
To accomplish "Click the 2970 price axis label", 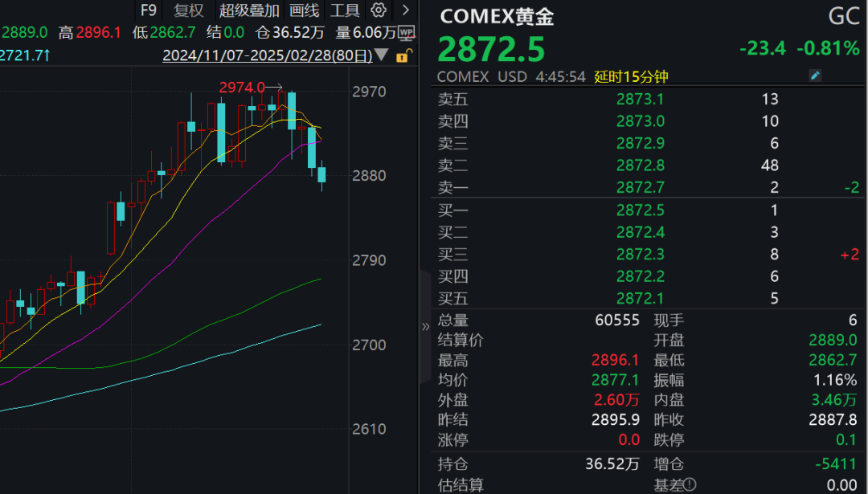I will (369, 92).
